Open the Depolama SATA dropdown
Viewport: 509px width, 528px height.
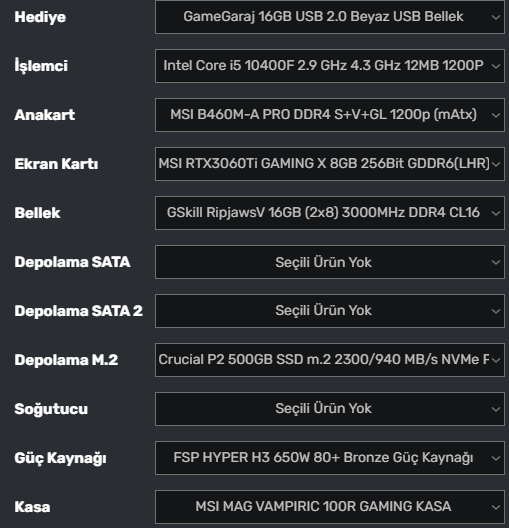[x=330, y=262]
